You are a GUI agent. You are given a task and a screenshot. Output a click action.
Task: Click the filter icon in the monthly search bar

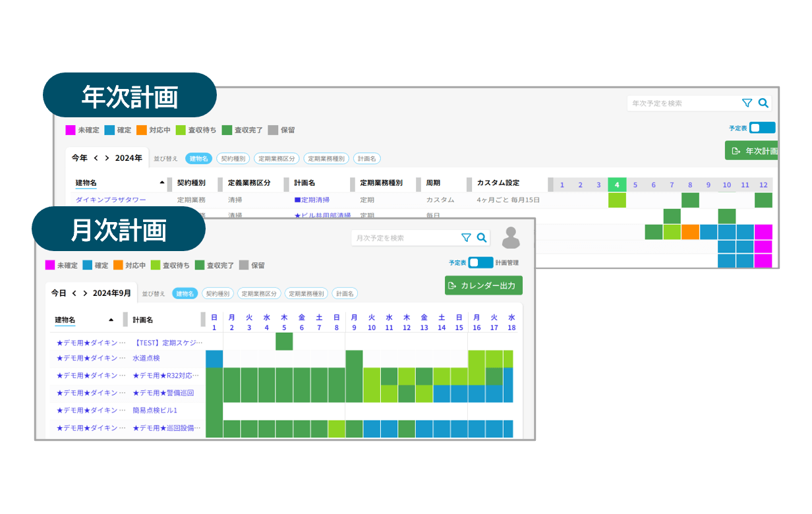click(x=466, y=238)
